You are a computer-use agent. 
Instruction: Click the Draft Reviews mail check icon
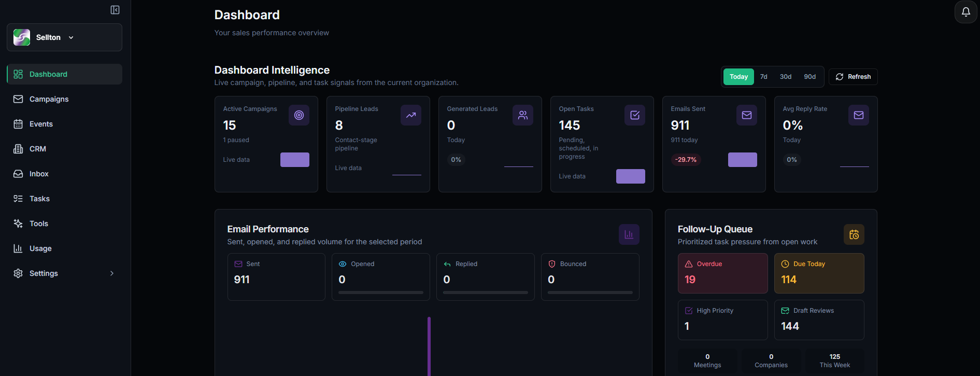(785, 311)
